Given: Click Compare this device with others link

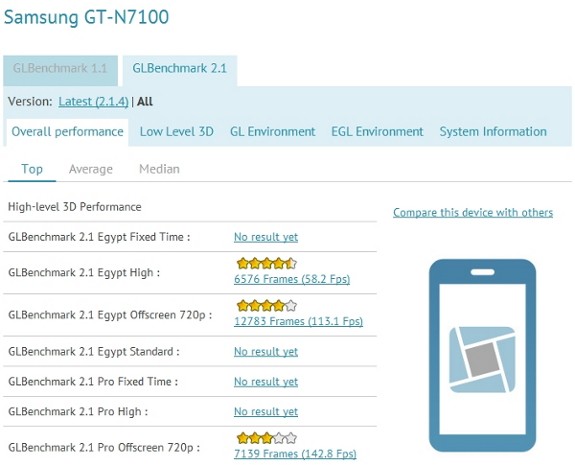Looking at the screenshot, I should [x=473, y=213].
